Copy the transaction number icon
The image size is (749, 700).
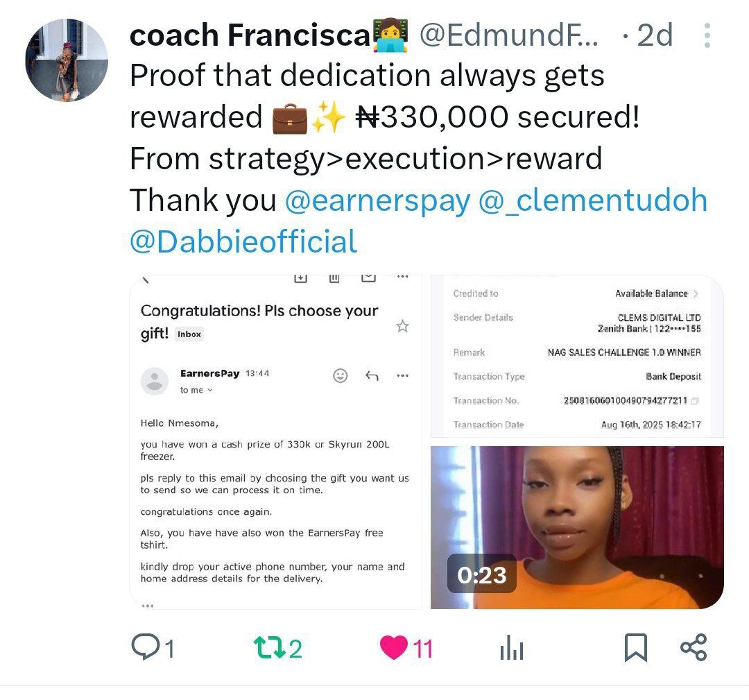pos(695,401)
